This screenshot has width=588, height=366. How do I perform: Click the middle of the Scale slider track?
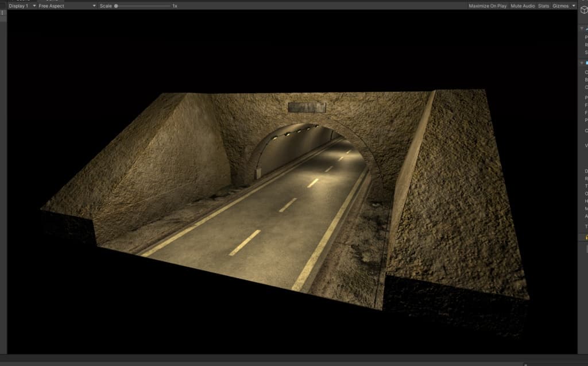(x=142, y=6)
